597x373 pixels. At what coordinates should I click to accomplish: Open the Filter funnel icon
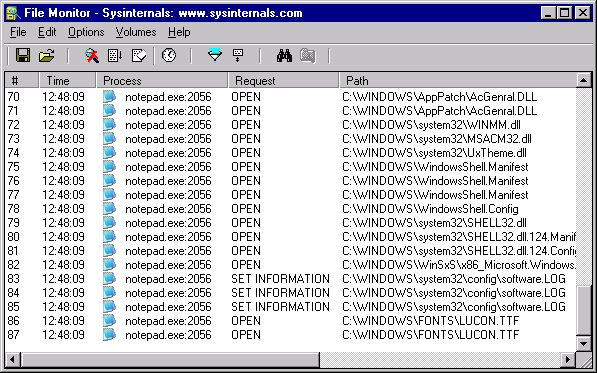tap(215, 56)
